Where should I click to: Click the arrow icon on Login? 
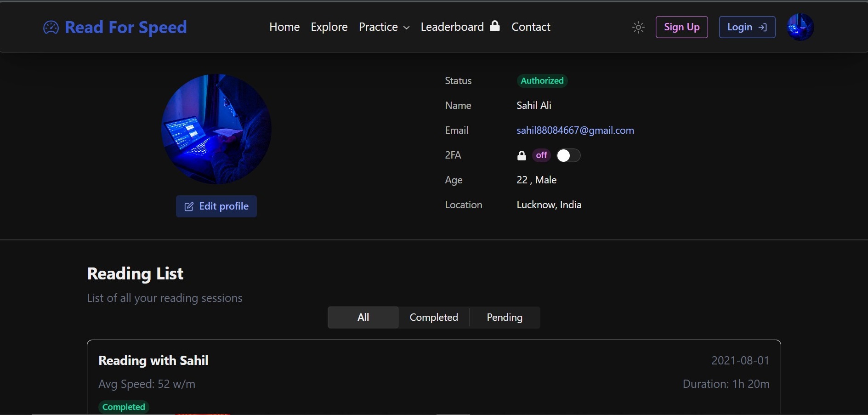(763, 28)
